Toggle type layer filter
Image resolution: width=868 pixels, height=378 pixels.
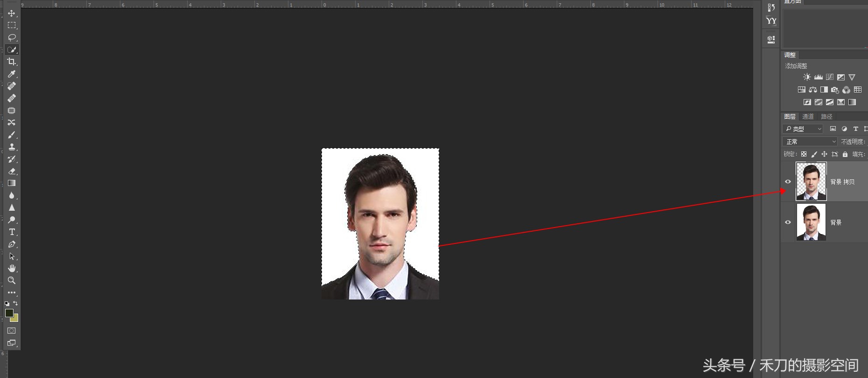855,129
